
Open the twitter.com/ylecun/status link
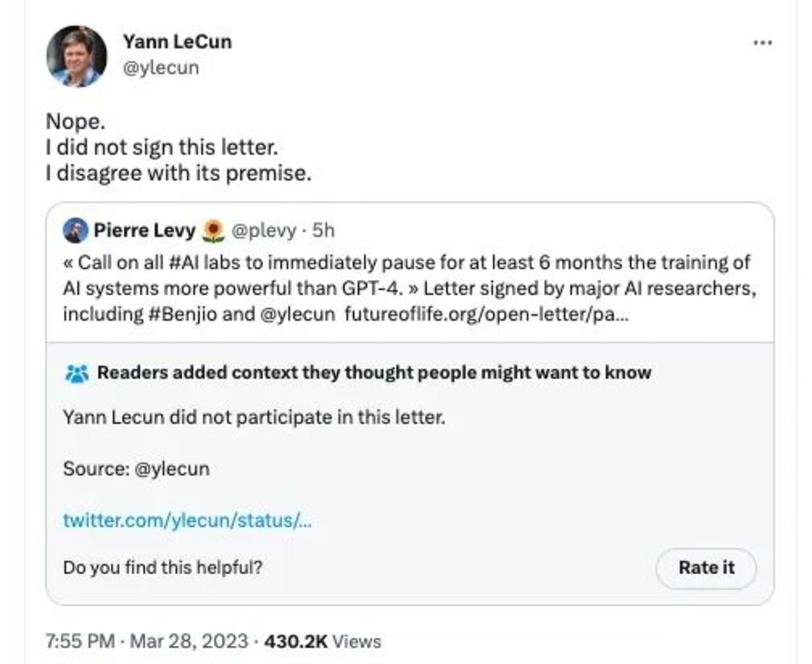187,519
